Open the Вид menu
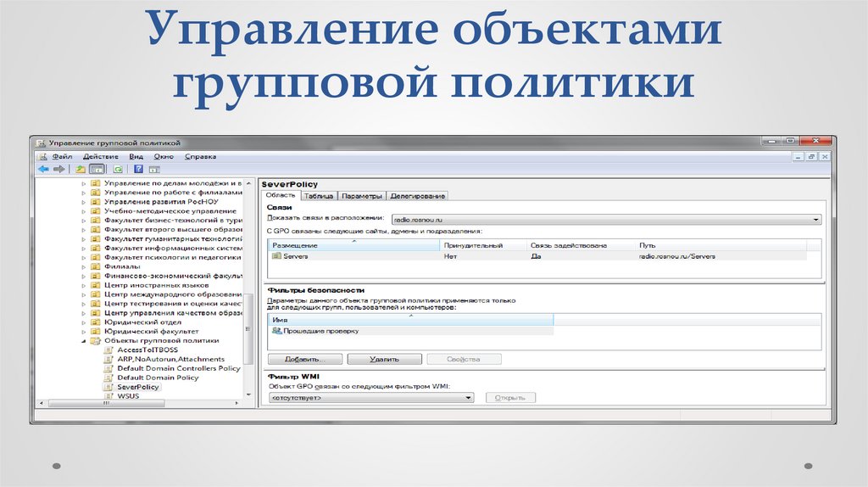Screen dimensions: 868x487 point(136,157)
